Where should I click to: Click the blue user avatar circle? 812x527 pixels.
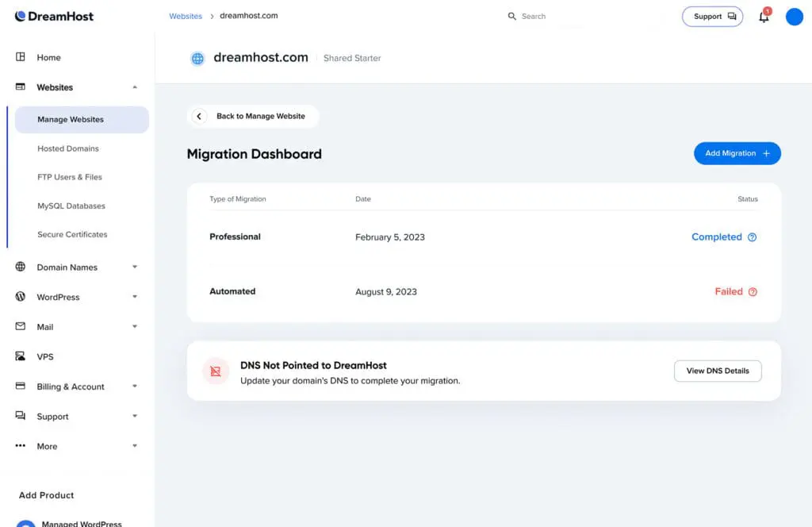click(794, 17)
